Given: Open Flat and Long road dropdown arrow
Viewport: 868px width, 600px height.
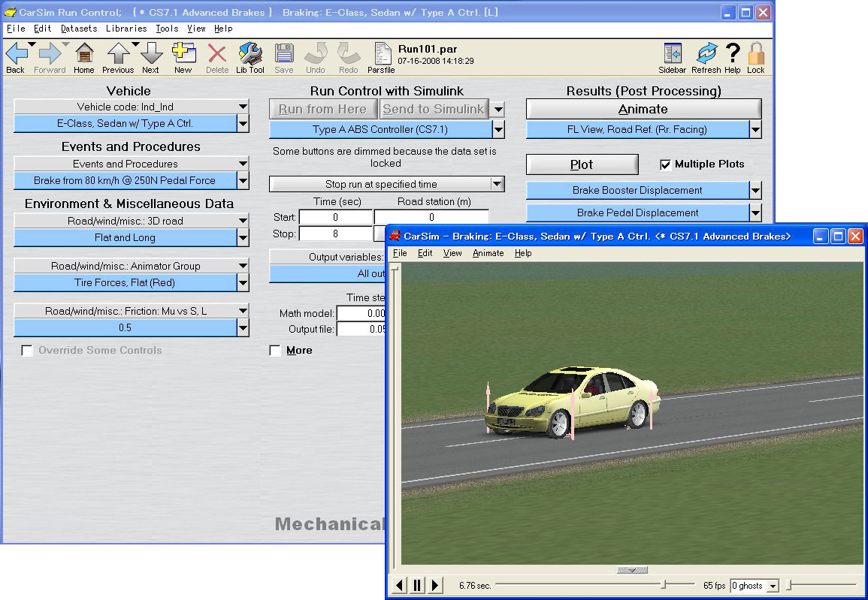Looking at the screenshot, I should (243, 238).
